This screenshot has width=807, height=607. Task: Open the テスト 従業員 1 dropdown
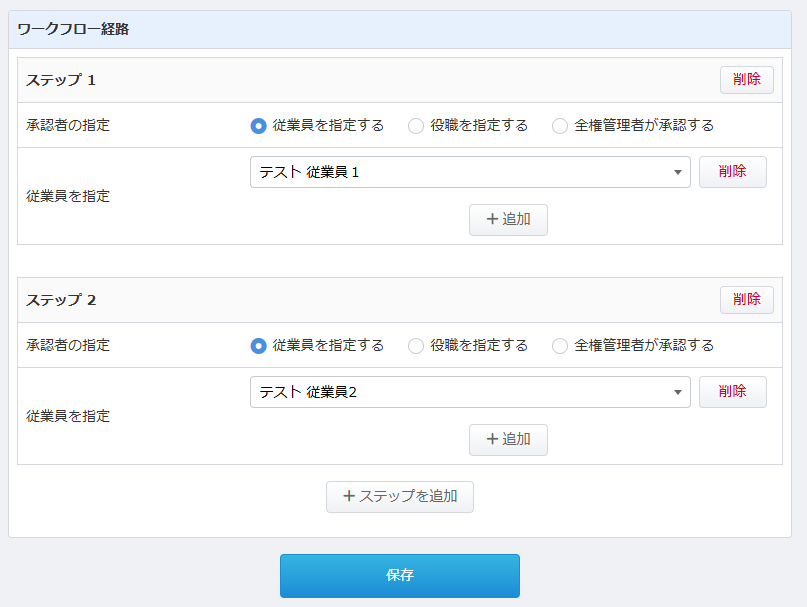(x=470, y=172)
